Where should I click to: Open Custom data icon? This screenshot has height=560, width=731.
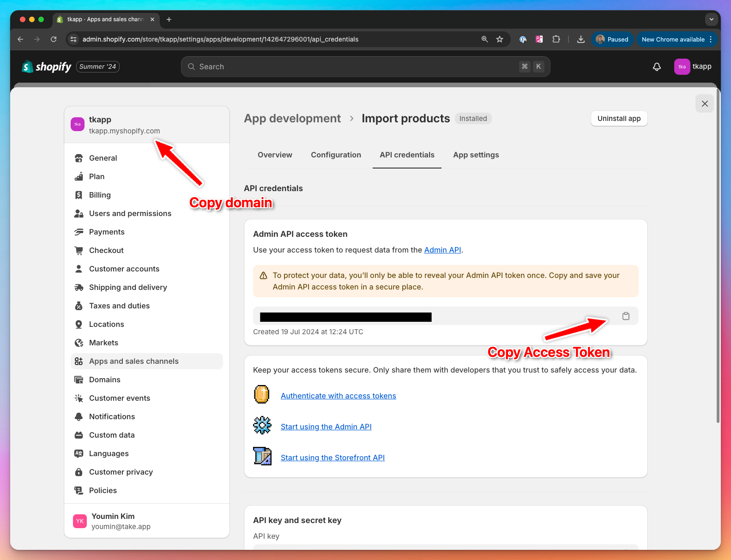pos(79,435)
